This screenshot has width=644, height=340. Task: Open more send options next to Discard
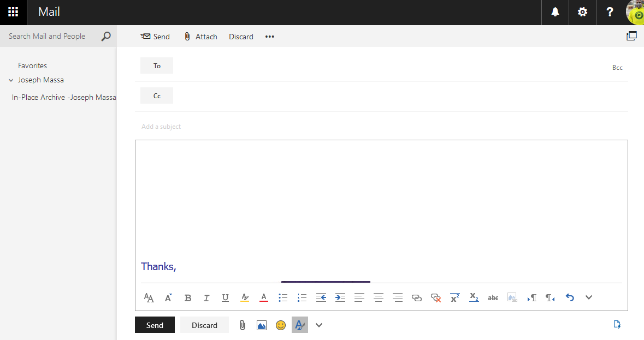point(269,37)
